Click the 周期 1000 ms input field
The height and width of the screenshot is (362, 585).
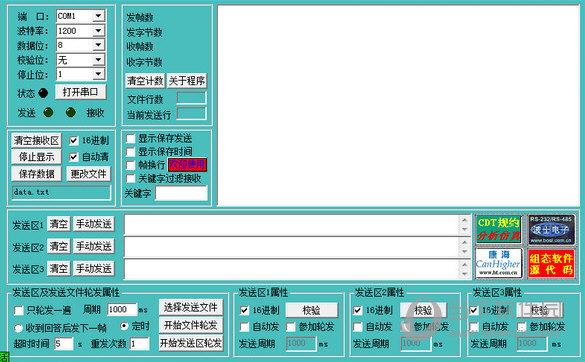(122, 309)
